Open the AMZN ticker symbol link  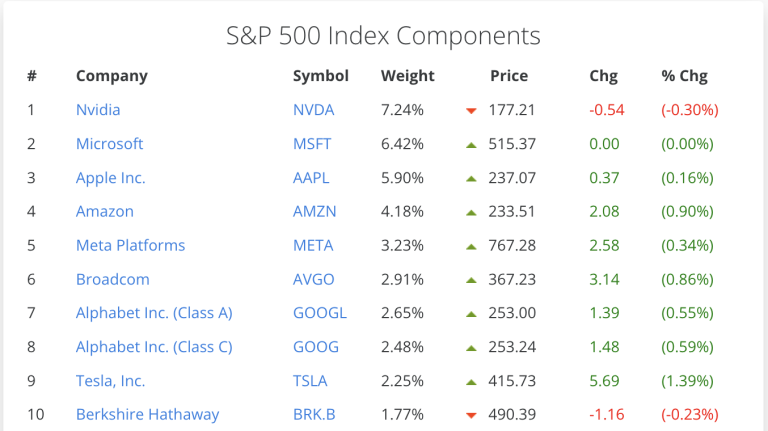pos(314,212)
